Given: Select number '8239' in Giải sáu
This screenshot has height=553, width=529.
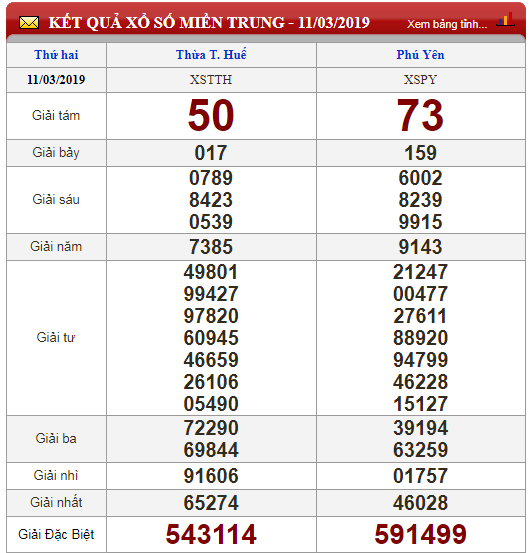Looking at the screenshot, I should point(420,200).
